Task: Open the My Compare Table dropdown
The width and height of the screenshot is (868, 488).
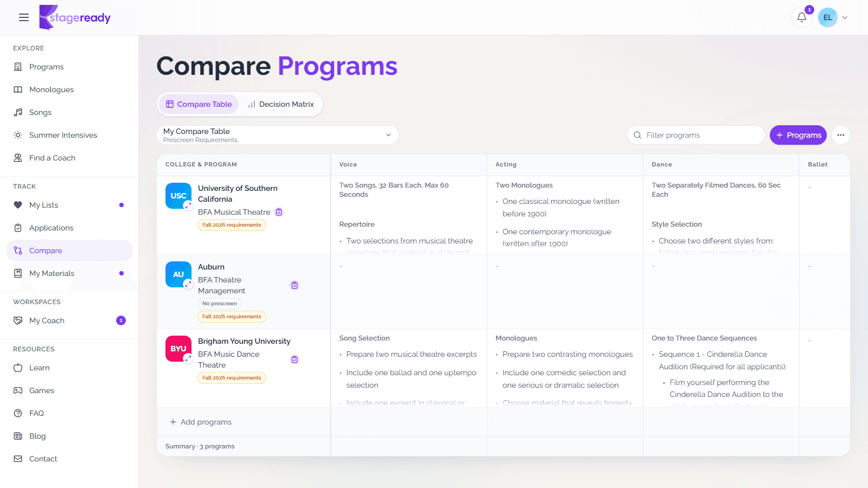Action: point(278,135)
